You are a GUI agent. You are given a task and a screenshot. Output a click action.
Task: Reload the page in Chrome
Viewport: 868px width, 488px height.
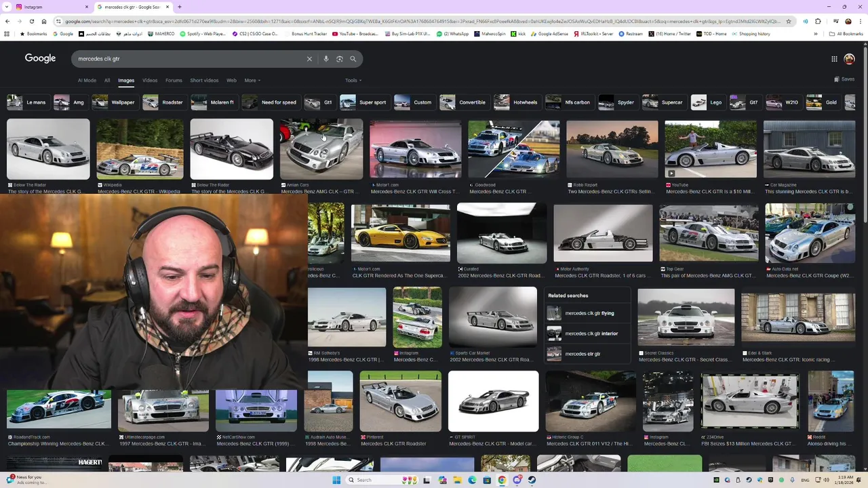31,21
